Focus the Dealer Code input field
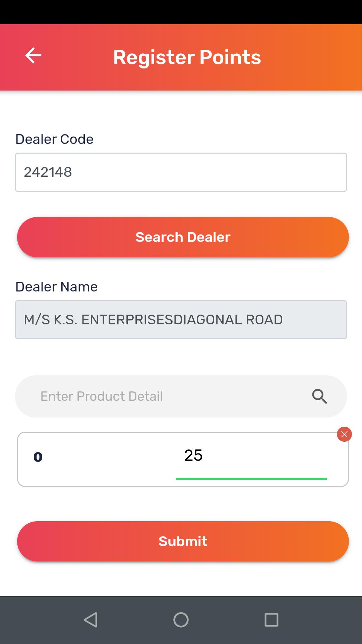Image resolution: width=362 pixels, height=644 pixels. click(x=181, y=172)
